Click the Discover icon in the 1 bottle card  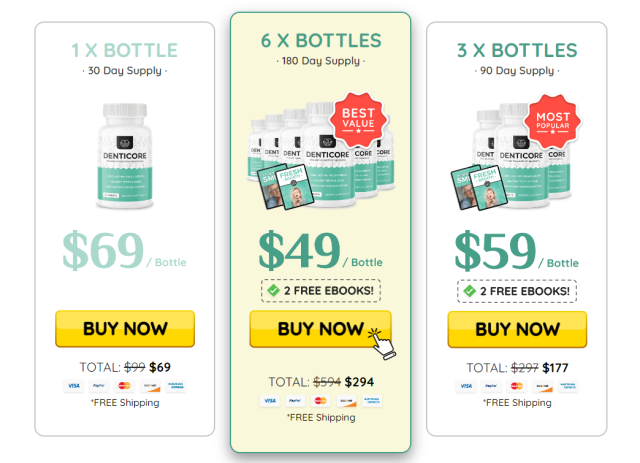pyautogui.click(x=151, y=385)
